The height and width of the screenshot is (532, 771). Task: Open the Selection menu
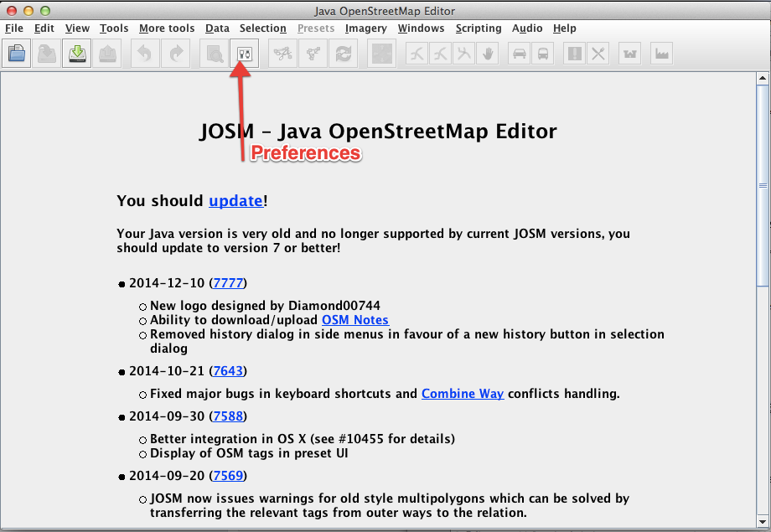tap(262, 28)
